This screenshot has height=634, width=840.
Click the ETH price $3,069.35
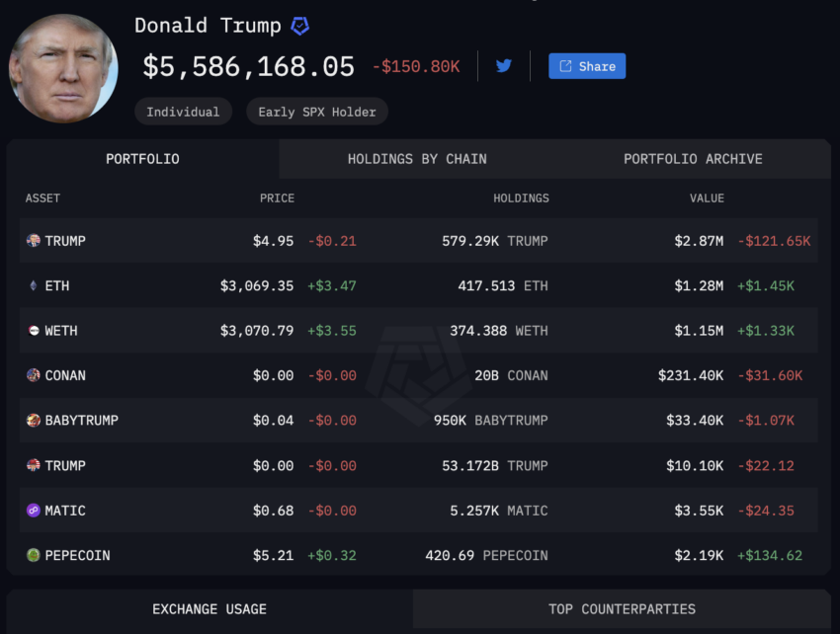pos(257,286)
